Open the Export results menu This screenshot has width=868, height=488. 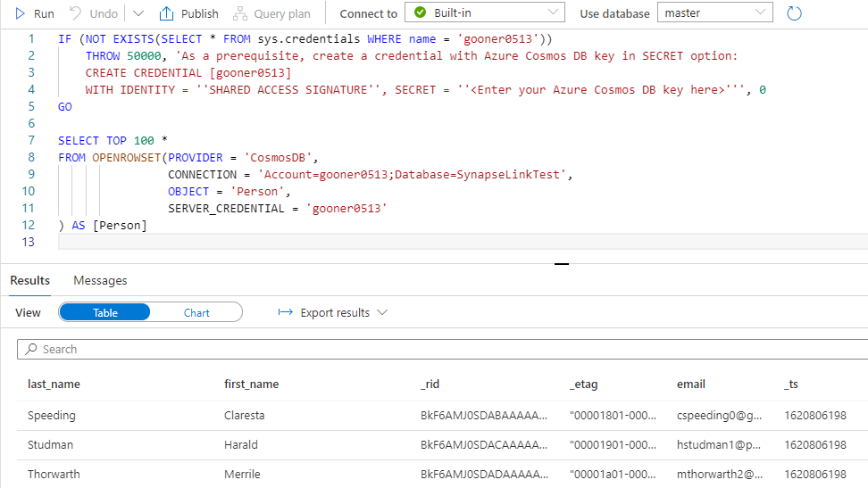333,312
